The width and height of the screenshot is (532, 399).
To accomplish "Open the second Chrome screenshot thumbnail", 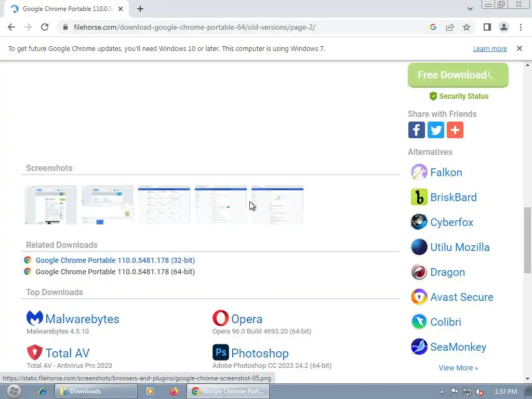I will (108, 205).
